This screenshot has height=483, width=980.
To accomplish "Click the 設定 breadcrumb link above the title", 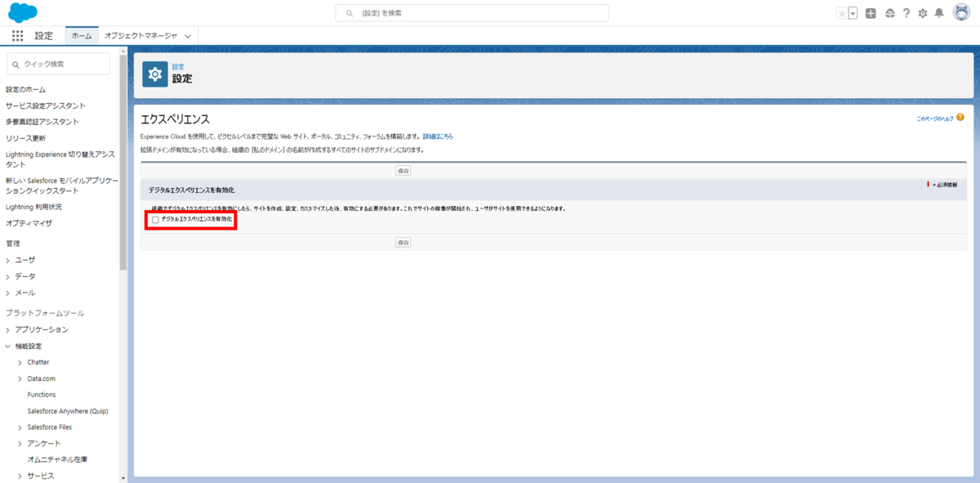I will [178, 67].
